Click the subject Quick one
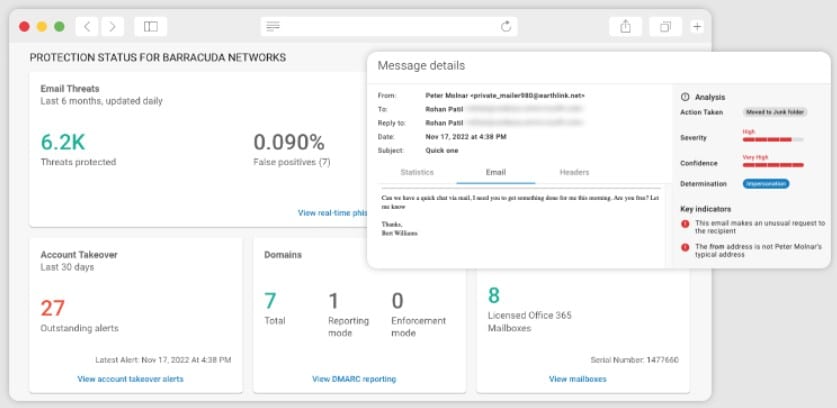 (441, 151)
